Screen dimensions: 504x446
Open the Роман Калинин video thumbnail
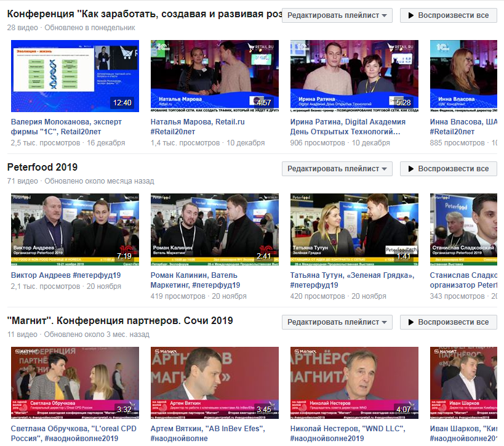coord(215,229)
